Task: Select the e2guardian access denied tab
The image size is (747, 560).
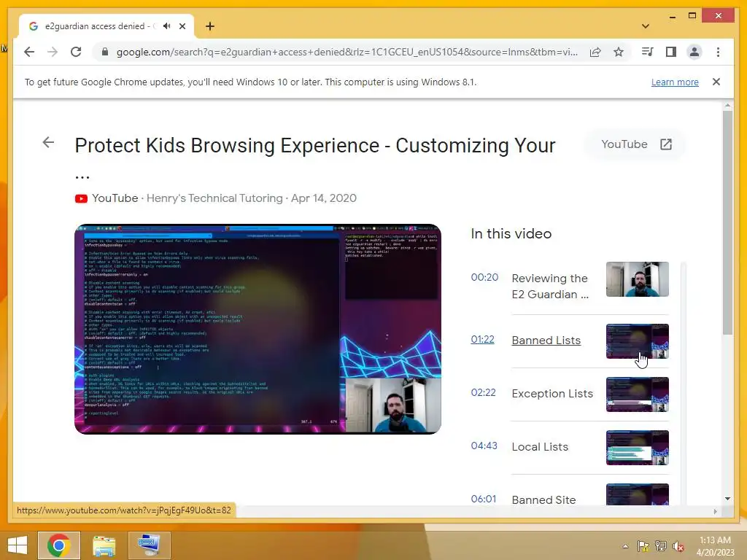Action: click(107, 26)
